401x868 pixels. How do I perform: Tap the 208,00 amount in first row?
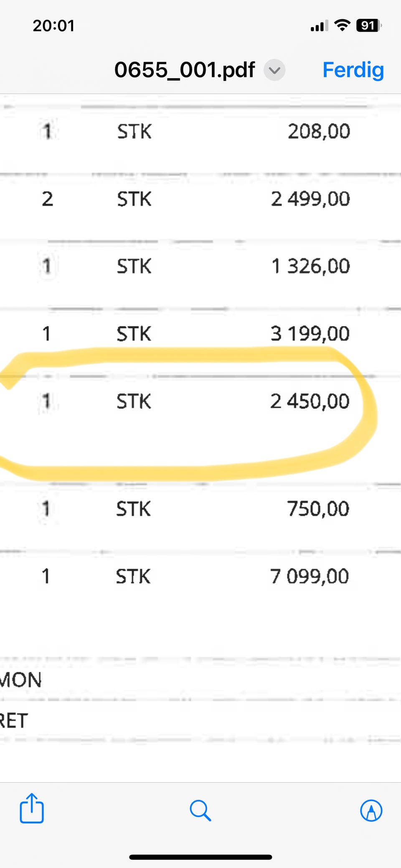(x=319, y=132)
